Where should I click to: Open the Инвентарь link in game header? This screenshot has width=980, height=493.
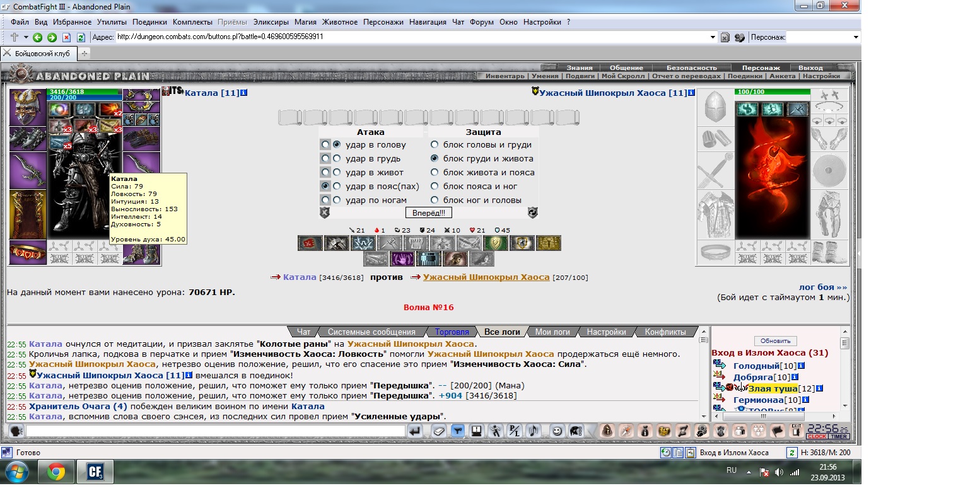[505, 76]
